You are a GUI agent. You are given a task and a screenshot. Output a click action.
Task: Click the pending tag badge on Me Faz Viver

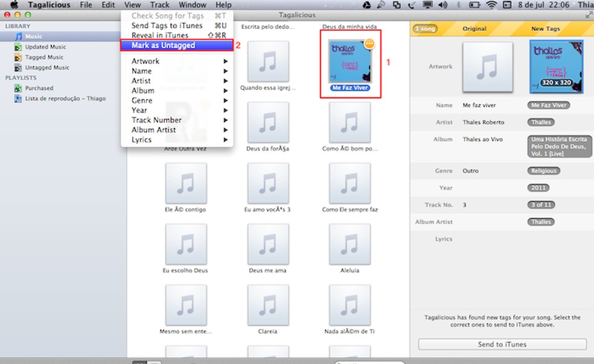369,43
